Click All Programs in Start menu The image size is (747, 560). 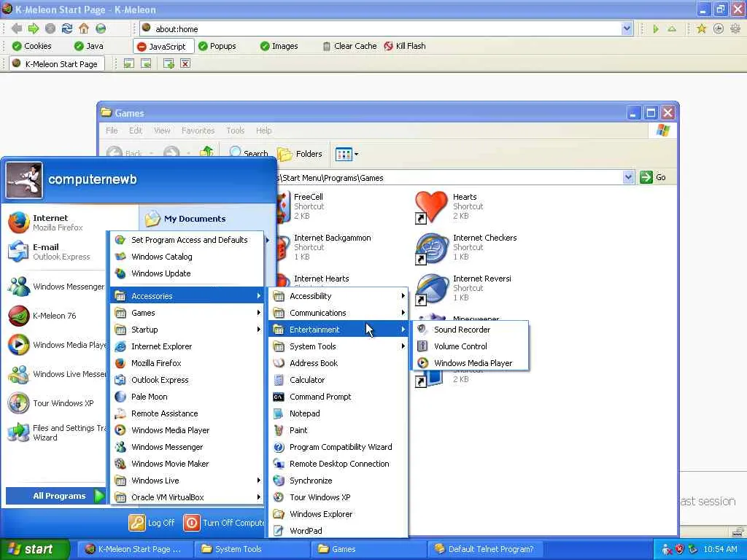click(55, 496)
